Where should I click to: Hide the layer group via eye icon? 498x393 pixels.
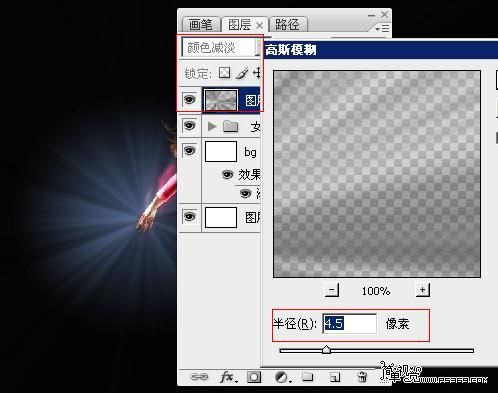[189, 126]
